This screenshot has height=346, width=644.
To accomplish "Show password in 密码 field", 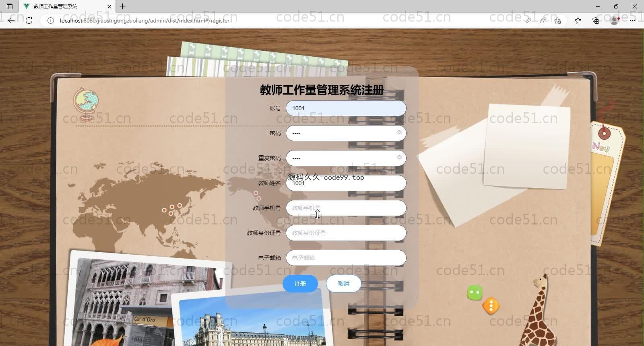I will click(399, 132).
